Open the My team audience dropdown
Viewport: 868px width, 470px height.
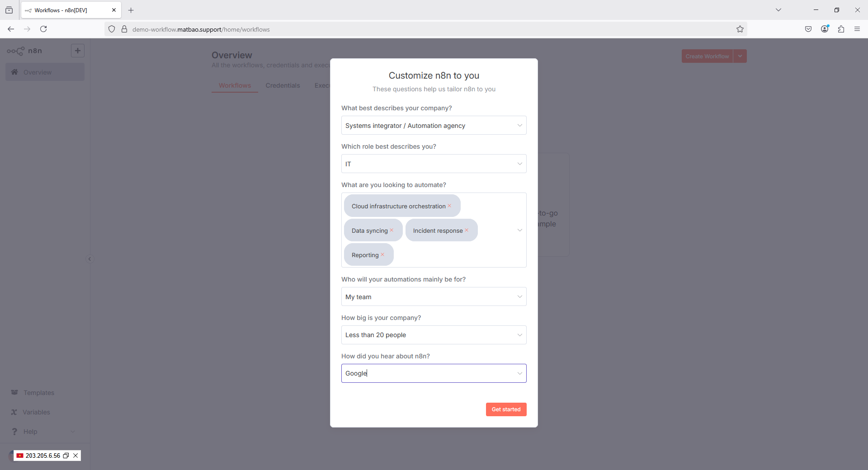point(434,297)
